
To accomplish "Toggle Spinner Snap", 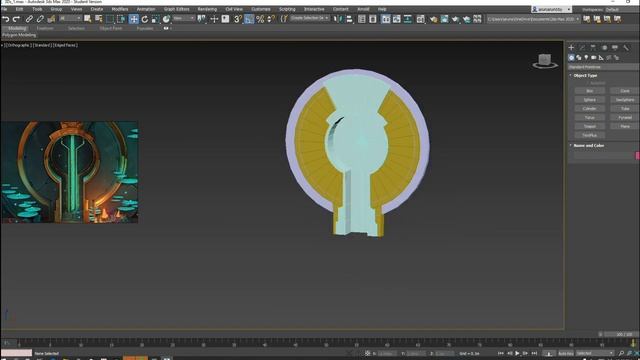I will click(x=271, y=19).
